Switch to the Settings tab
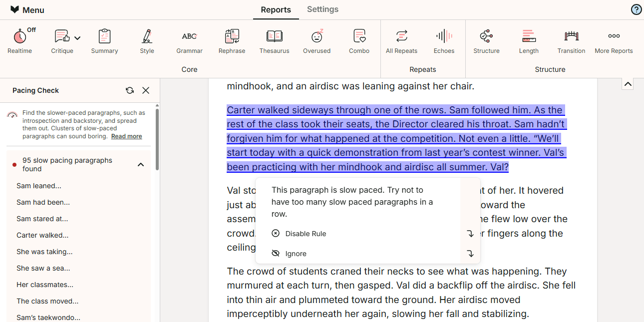The image size is (644, 322). (x=322, y=9)
